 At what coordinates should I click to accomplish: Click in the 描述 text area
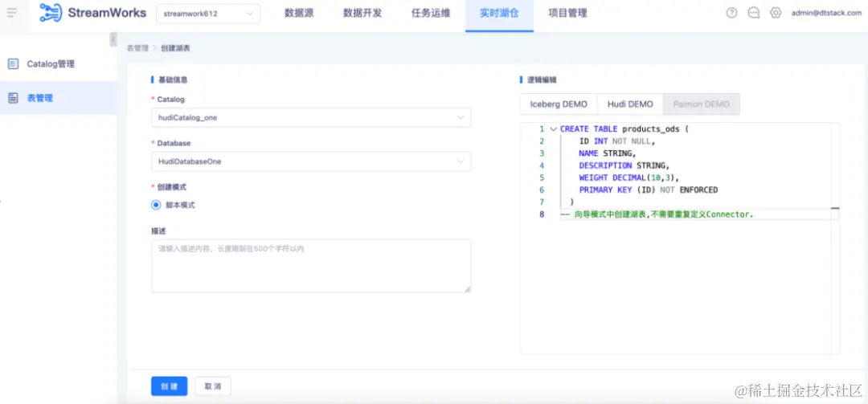click(x=311, y=266)
